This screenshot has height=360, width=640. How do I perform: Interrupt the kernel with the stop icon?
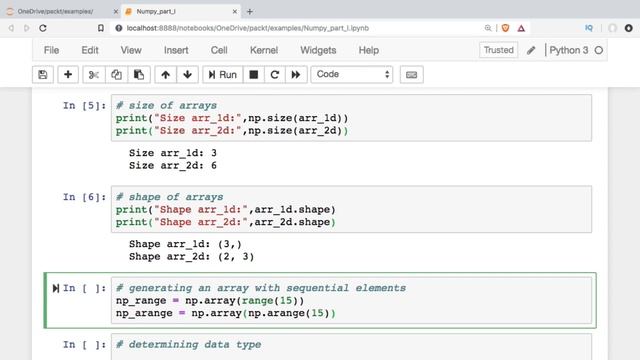253,75
